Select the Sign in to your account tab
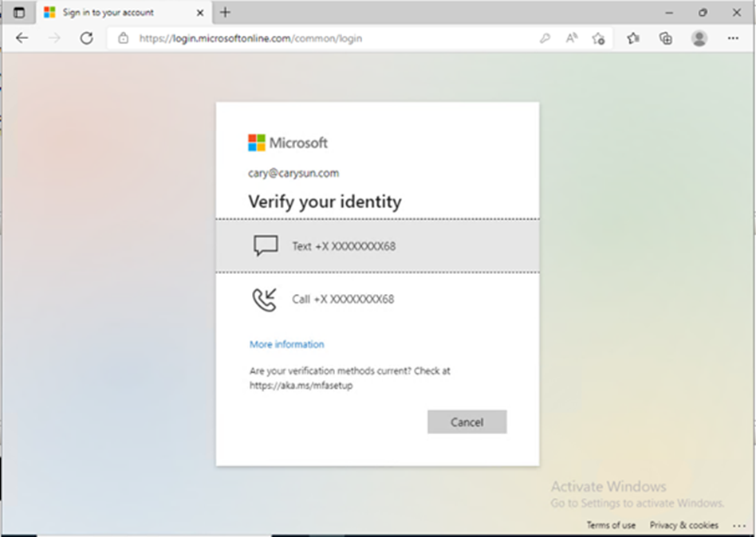 (123, 13)
